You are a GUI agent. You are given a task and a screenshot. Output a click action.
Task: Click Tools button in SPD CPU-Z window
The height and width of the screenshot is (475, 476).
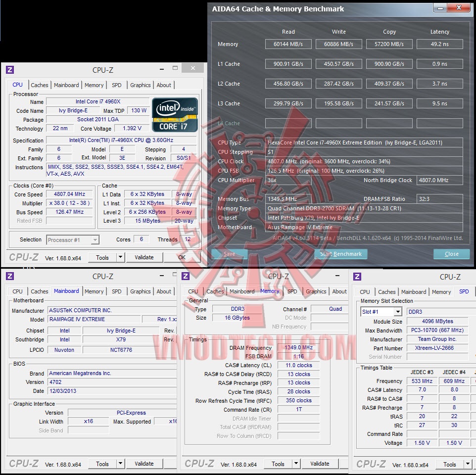click(450, 464)
